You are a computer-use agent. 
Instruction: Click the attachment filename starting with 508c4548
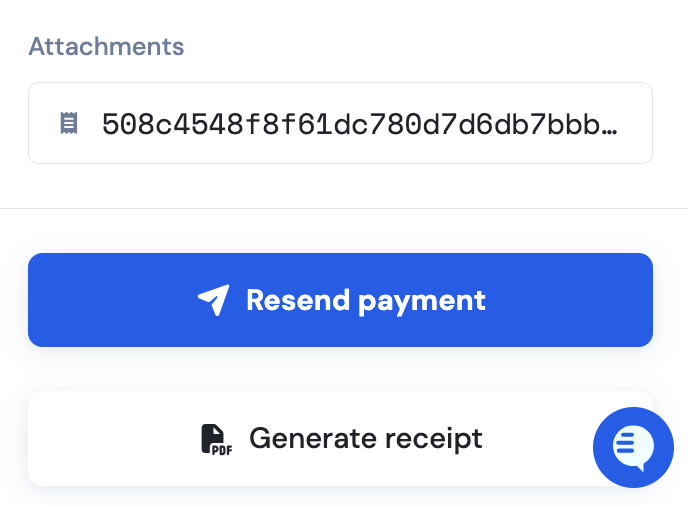(360, 124)
